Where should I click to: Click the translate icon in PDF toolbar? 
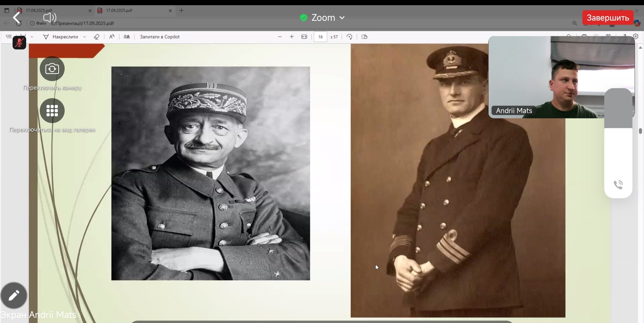pos(127,37)
